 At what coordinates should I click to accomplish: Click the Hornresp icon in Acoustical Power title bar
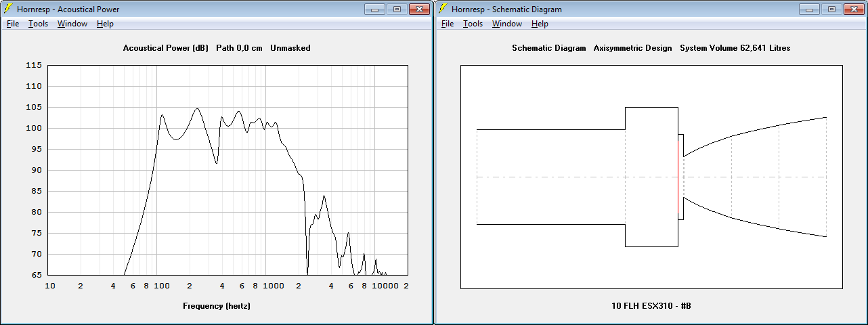tap(8, 9)
